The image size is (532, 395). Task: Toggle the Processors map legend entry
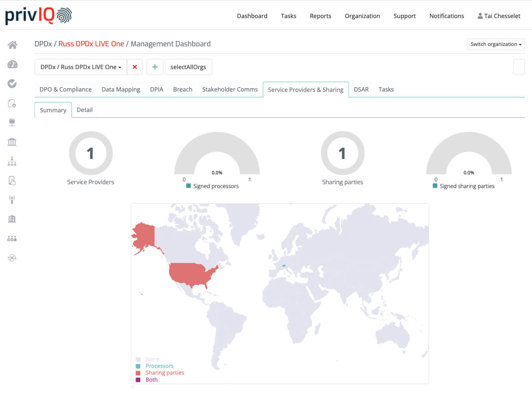154,366
